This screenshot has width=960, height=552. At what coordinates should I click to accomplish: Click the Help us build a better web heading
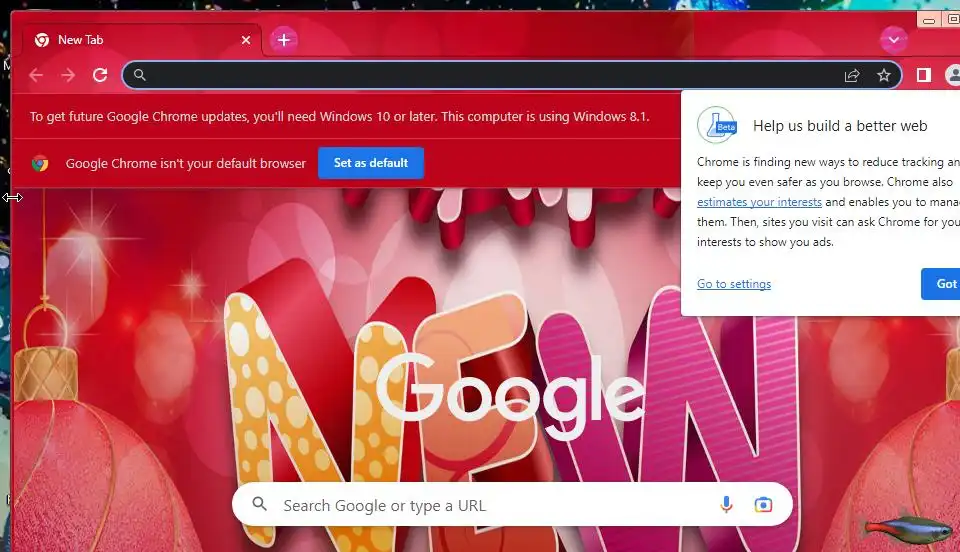coord(840,125)
